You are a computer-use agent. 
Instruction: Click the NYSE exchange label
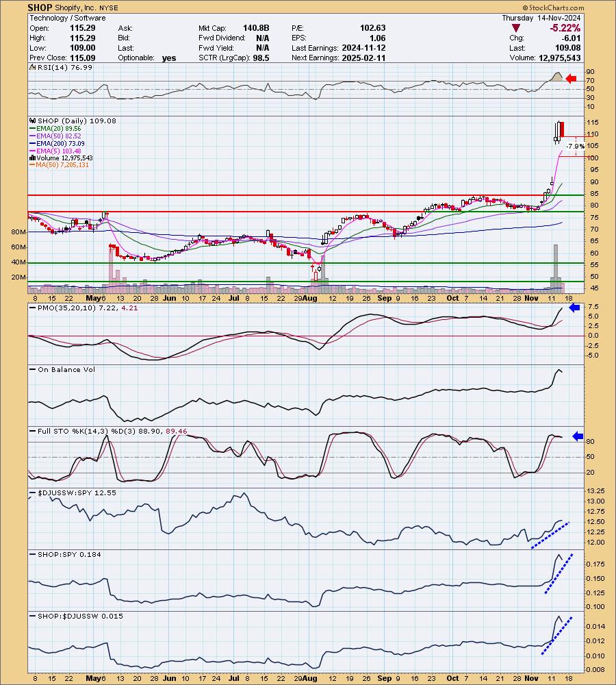click(x=109, y=8)
